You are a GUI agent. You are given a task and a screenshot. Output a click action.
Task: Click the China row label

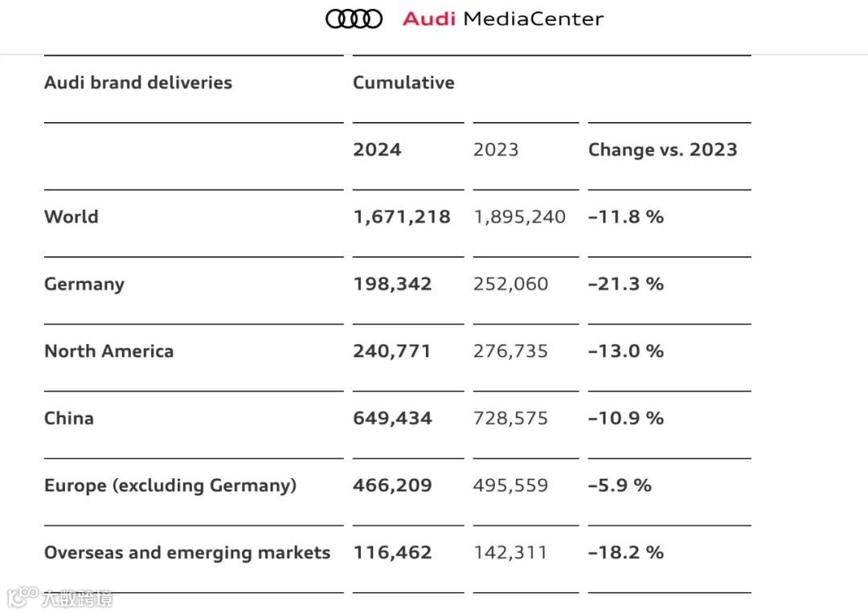pyautogui.click(x=69, y=418)
